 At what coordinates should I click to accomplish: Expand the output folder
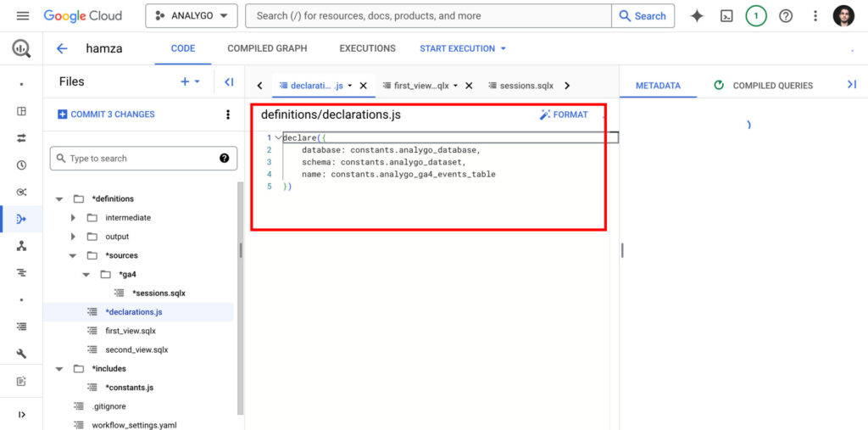click(74, 237)
